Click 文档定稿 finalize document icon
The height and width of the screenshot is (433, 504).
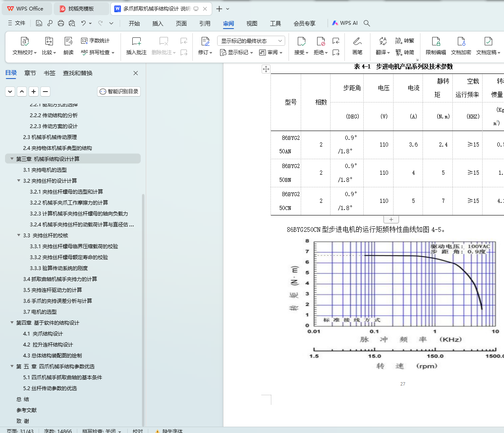[x=488, y=41]
